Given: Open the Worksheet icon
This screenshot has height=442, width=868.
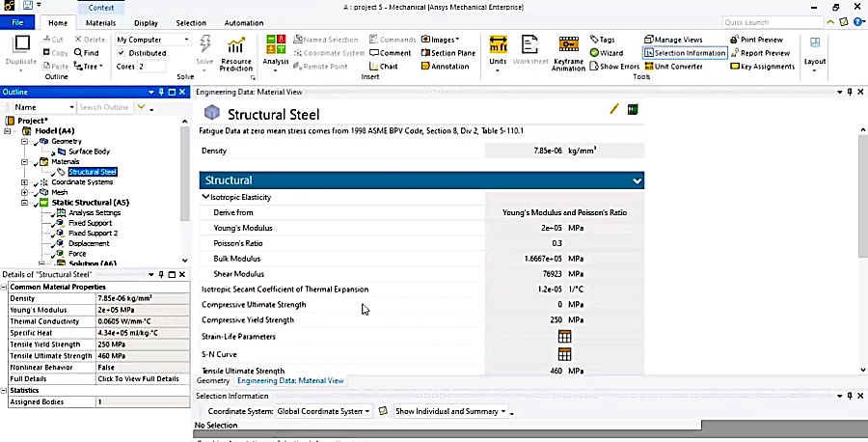Looking at the screenshot, I should [x=529, y=44].
